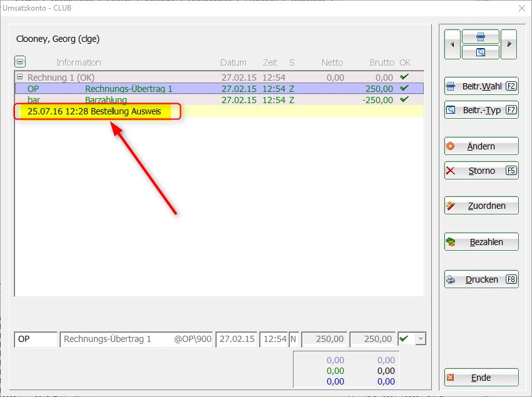Cancel entry with the Storno button
Screen dimensions: 532x397
click(481, 171)
